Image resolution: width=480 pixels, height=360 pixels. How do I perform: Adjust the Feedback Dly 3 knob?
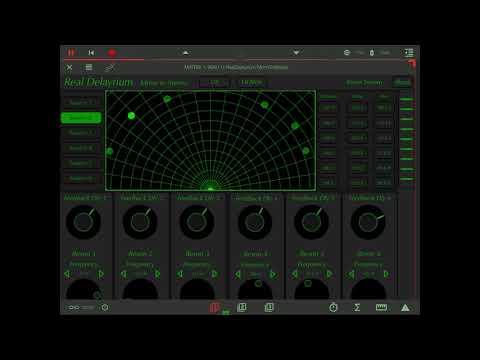coord(197,222)
